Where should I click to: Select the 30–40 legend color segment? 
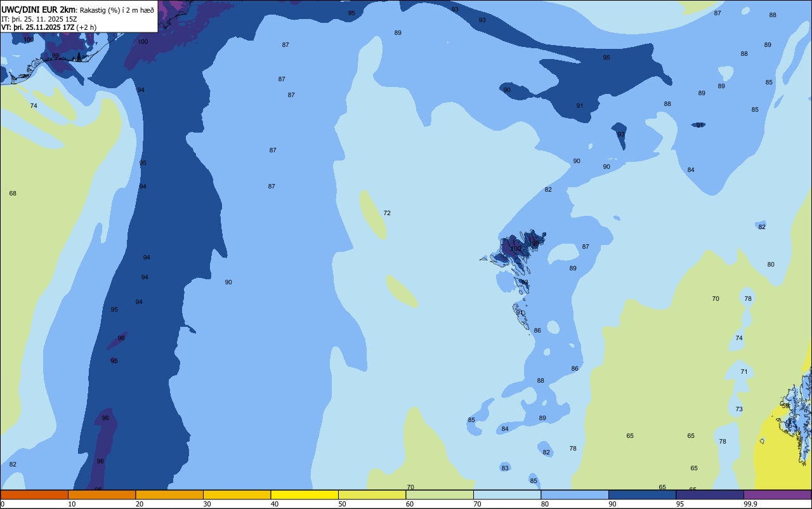237,494
